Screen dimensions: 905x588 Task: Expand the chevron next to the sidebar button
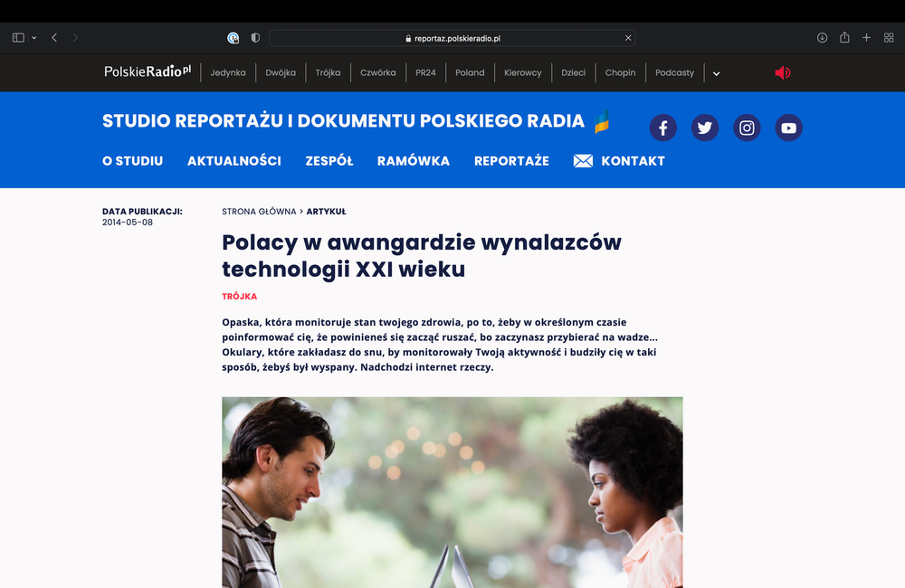tap(33, 37)
